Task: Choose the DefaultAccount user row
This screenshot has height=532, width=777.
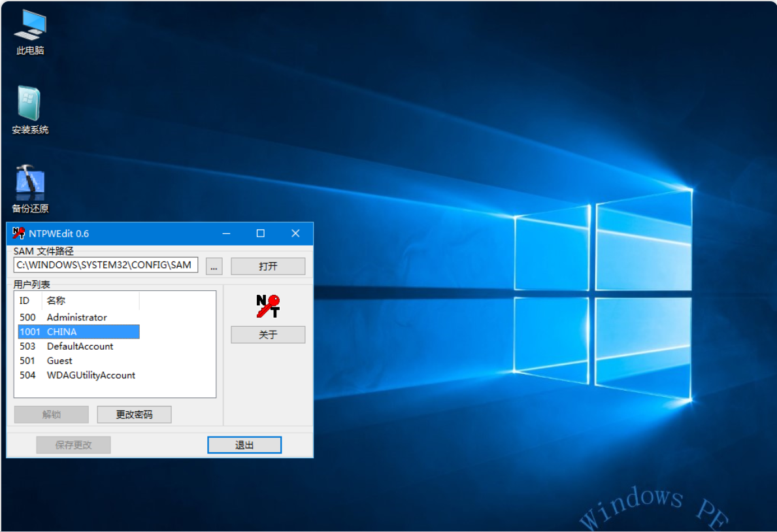Action: click(x=80, y=346)
